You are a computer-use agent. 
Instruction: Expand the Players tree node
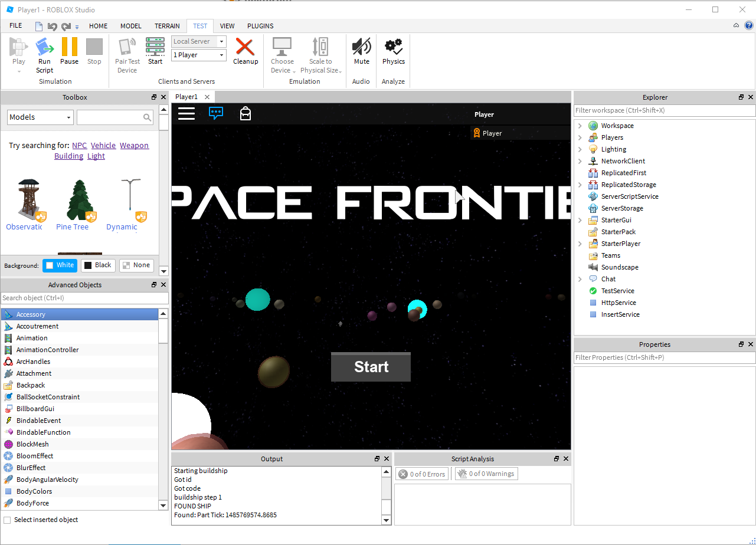(x=580, y=137)
